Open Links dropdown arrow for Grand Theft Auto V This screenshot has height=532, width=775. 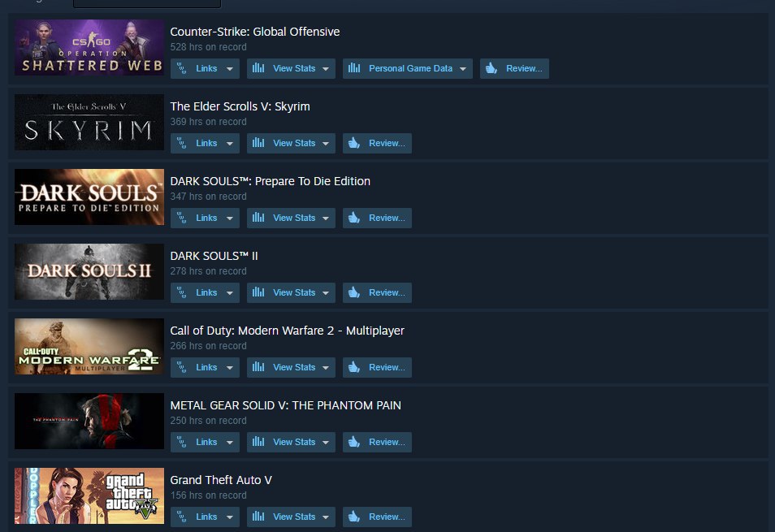tap(229, 517)
